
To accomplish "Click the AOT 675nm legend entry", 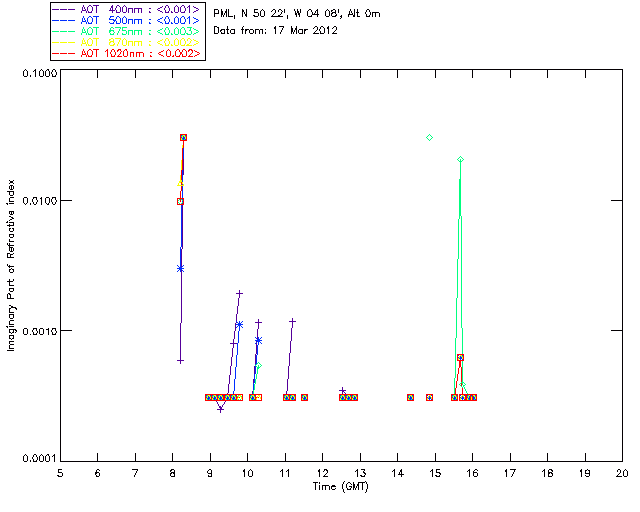I will point(127,31).
